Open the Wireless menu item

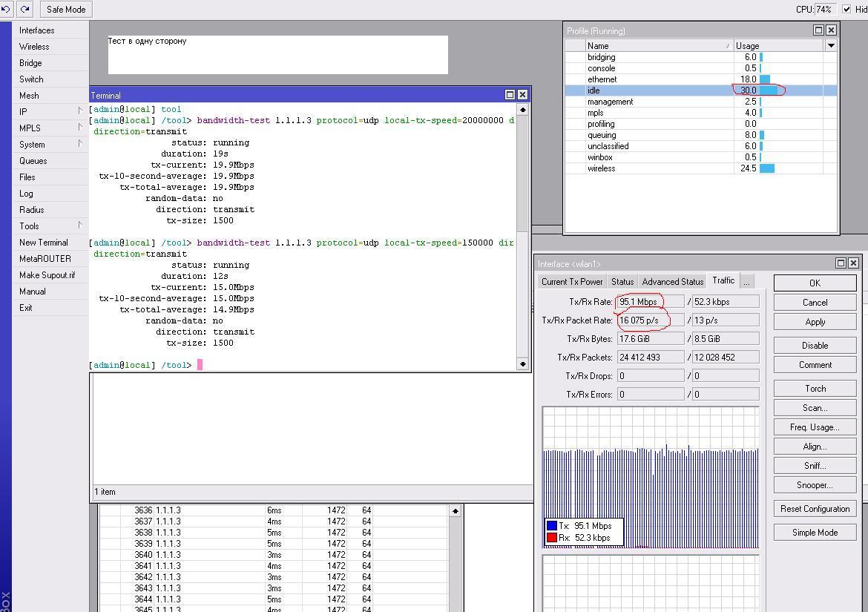point(34,46)
